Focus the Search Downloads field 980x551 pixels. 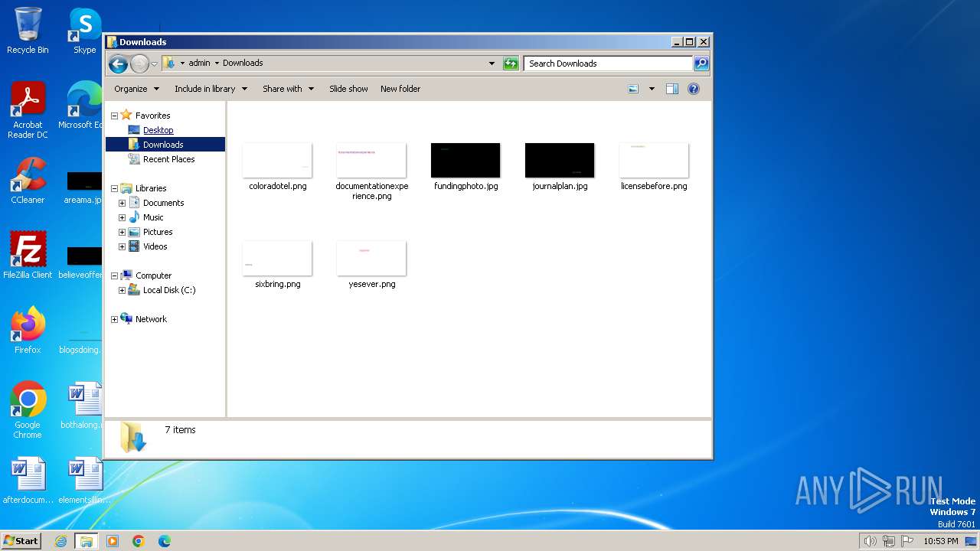click(608, 64)
